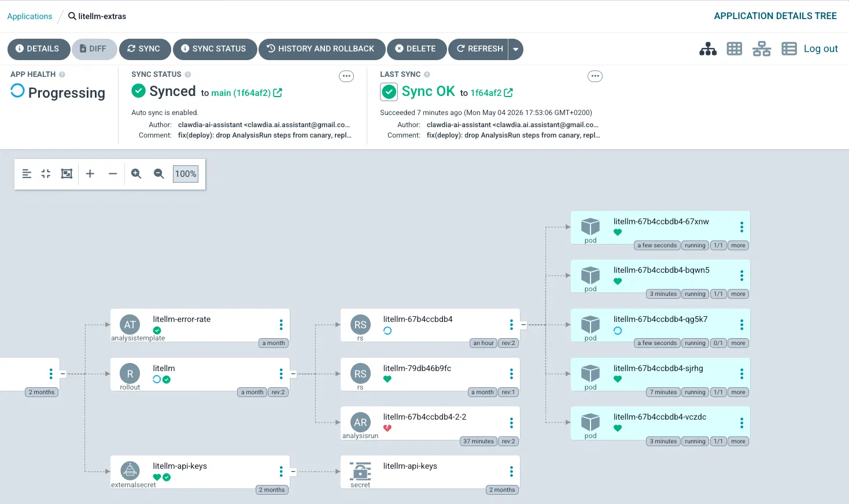
Task: Click the Applications breadcrumb link
Action: (29, 16)
